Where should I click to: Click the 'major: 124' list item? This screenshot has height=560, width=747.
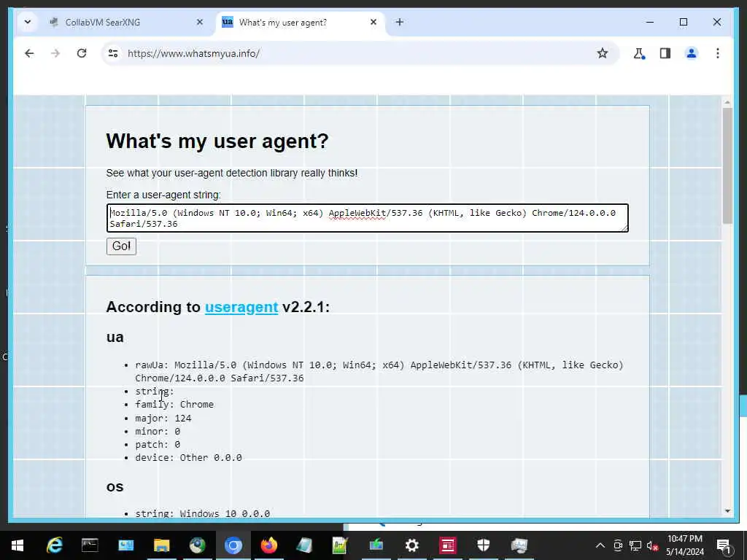pos(163,418)
